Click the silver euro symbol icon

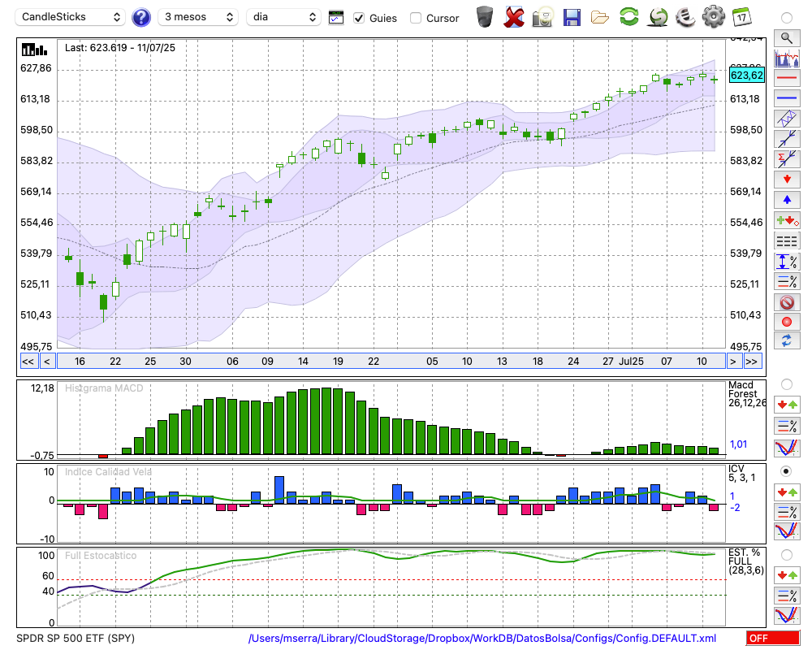[685, 17]
